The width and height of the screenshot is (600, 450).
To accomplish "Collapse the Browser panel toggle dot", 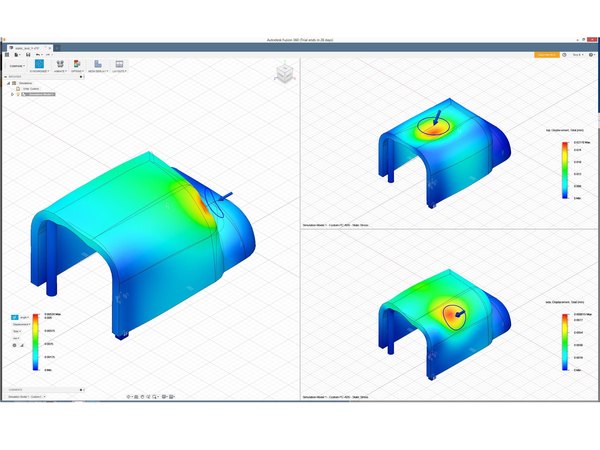I will tap(81, 77).
